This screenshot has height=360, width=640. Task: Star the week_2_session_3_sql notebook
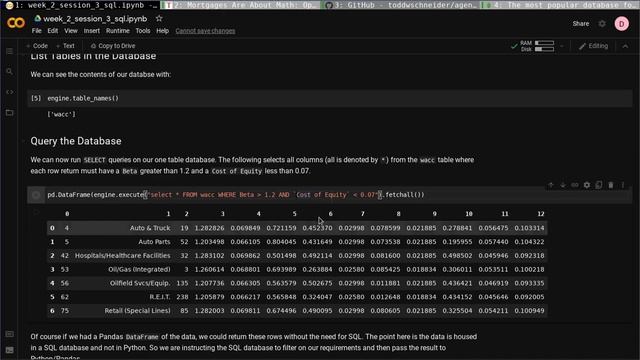coord(159,18)
